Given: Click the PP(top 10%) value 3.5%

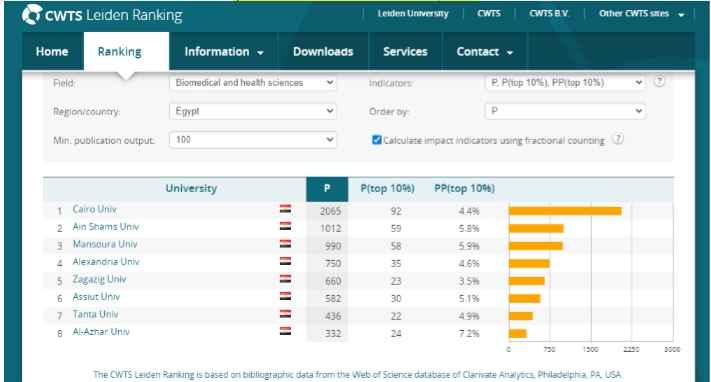Looking at the screenshot, I should click(x=469, y=281).
